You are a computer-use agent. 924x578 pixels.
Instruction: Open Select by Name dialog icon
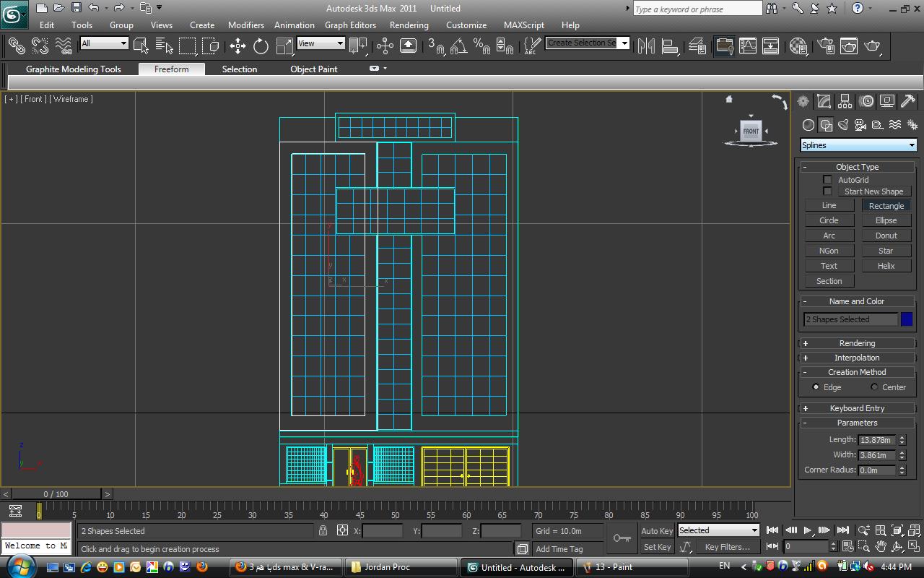coord(164,46)
